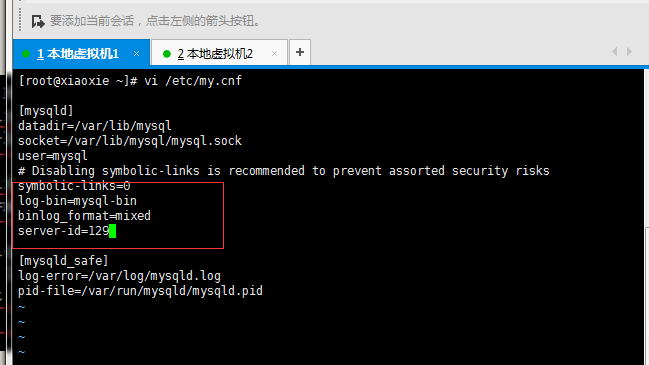Close the 本地虚拟机2 tab

coord(274,53)
